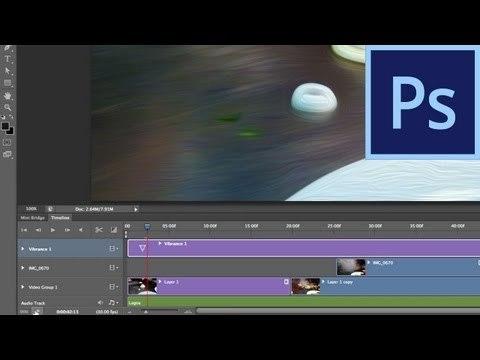Split clip at playhead with scissors
Image resolution: width=480 pixels, height=360 pixels.
coord(99,230)
